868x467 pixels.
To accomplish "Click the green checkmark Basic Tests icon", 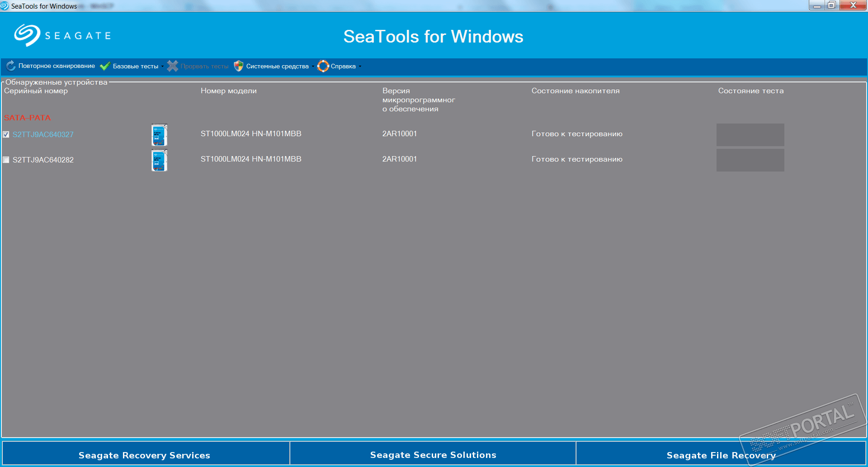I will tap(105, 66).
